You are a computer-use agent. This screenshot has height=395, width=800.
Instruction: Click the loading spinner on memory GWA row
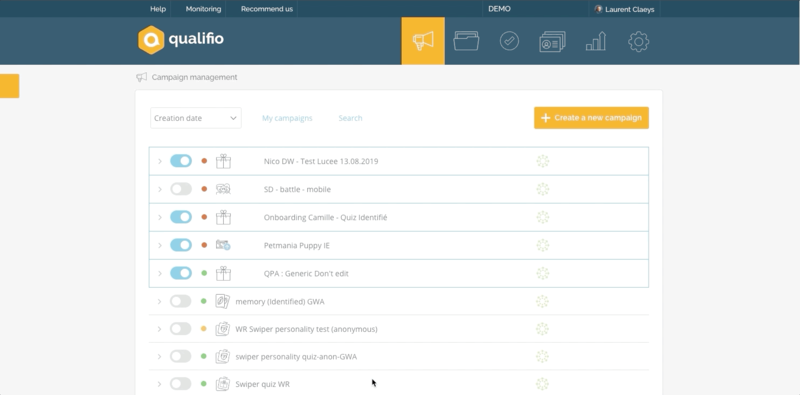(x=542, y=301)
